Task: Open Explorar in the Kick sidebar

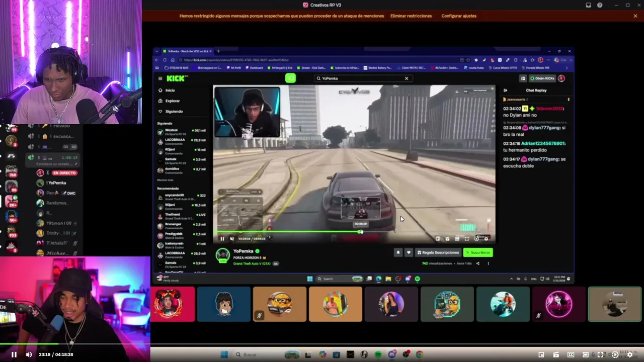Action: 172,101
